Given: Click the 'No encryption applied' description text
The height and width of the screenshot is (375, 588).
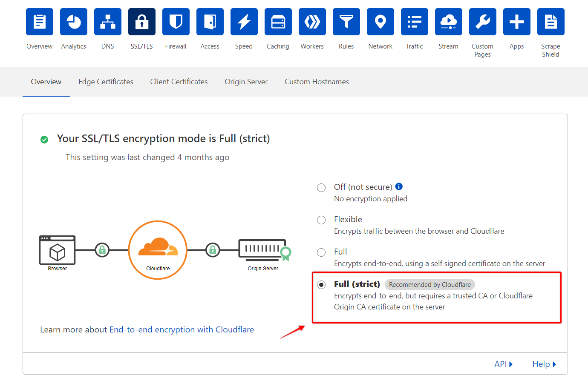Looking at the screenshot, I should pos(371,199).
